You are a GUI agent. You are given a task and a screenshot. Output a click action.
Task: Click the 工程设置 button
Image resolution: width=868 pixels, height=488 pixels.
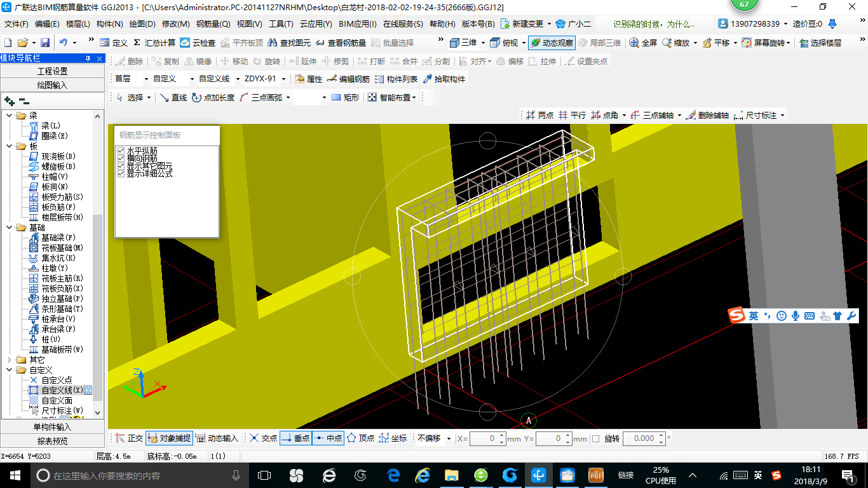52,71
